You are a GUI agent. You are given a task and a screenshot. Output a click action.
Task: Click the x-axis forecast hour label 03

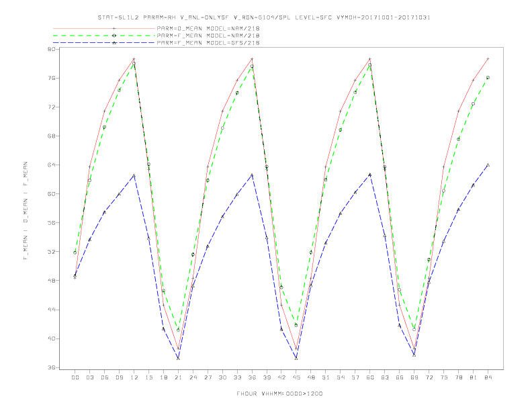tap(89, 377)
